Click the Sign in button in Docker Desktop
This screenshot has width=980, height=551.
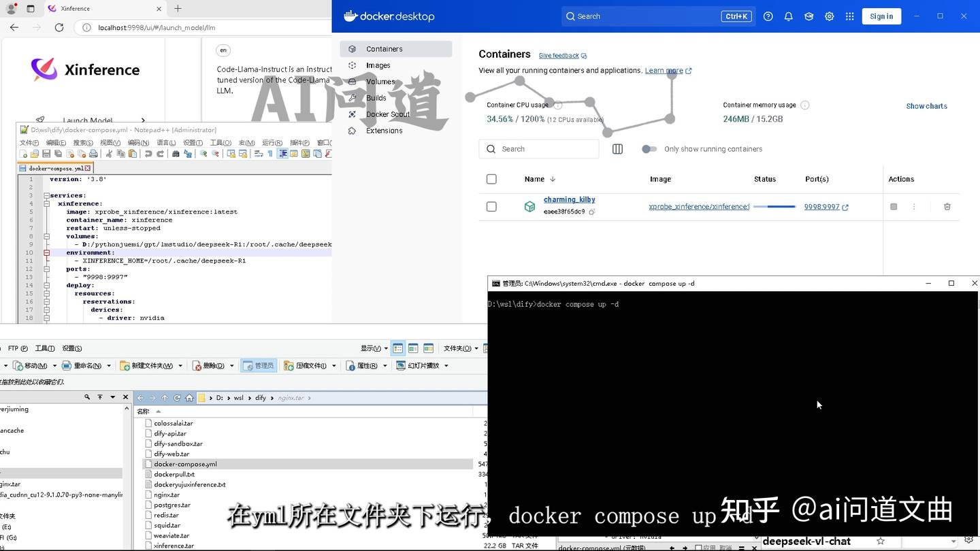coord(881,16)
